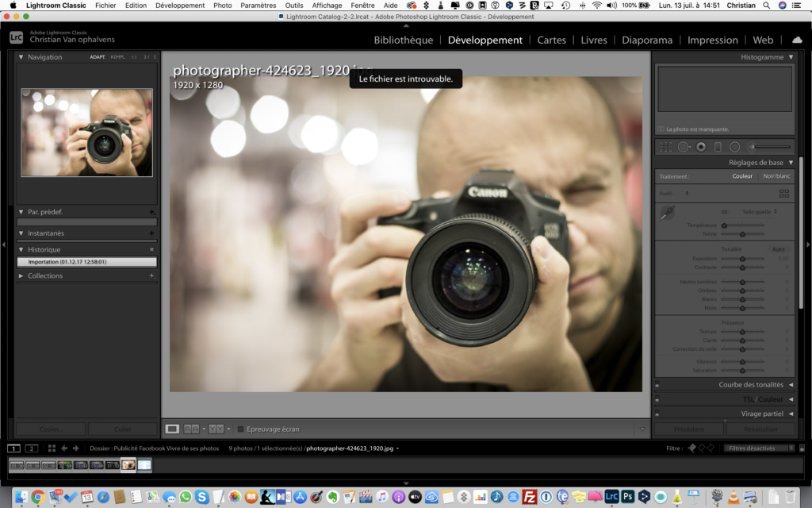Click the Coller button
Viewport: 812px width, 508px height.
tap(123, 429)
